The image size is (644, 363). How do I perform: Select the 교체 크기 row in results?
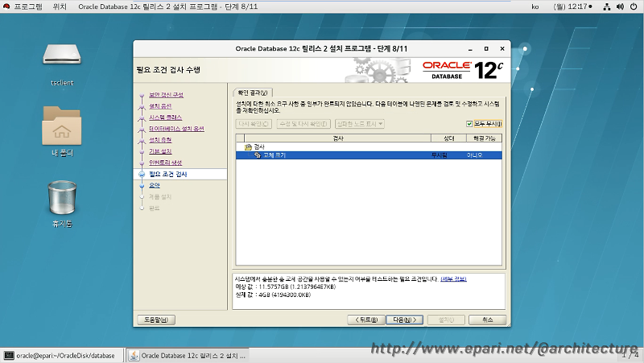coord(369,155)
